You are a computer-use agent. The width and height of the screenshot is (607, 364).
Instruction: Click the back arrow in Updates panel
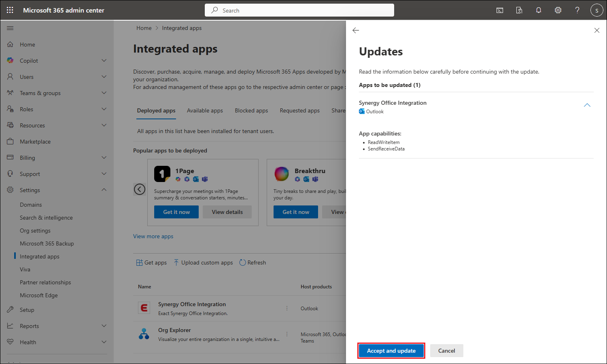[356, 30]
